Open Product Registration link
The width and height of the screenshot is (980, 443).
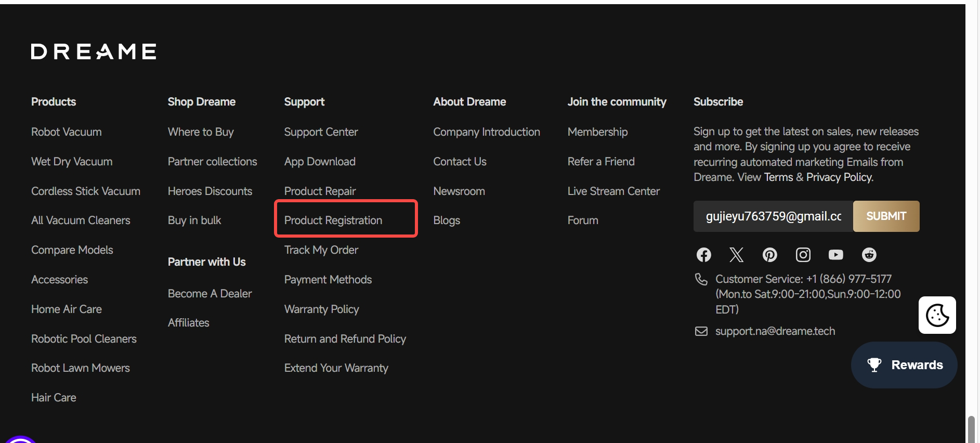coord(333,220)
